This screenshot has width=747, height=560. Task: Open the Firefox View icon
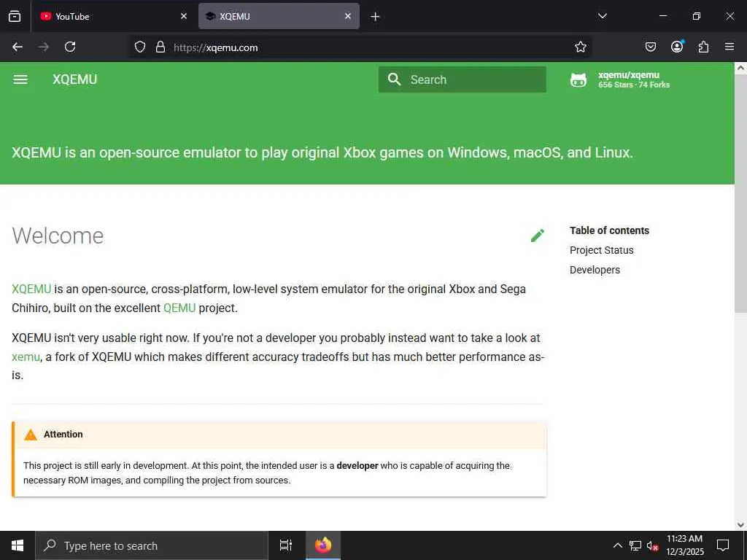tap(15, 16)
